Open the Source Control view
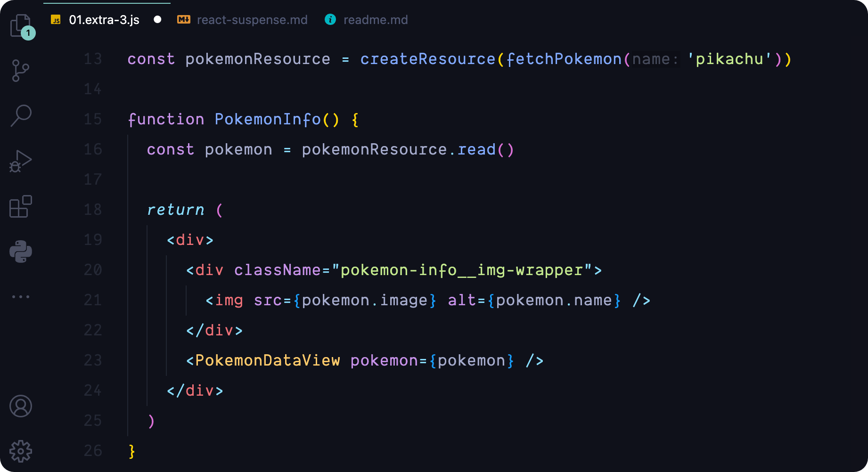868x472 pixels. click(x=21, y=71)
